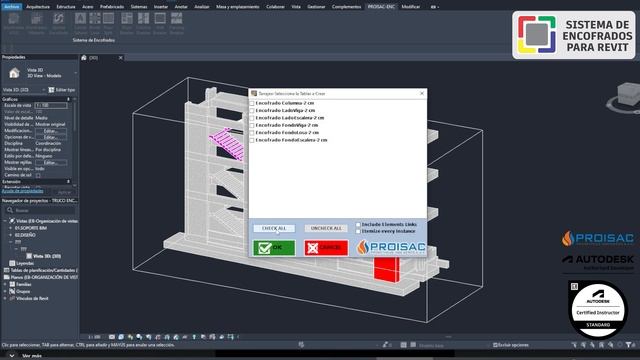Open the Modificar ribbon tab
This screenshot has height=360, width=640.
tap(411, 7)
